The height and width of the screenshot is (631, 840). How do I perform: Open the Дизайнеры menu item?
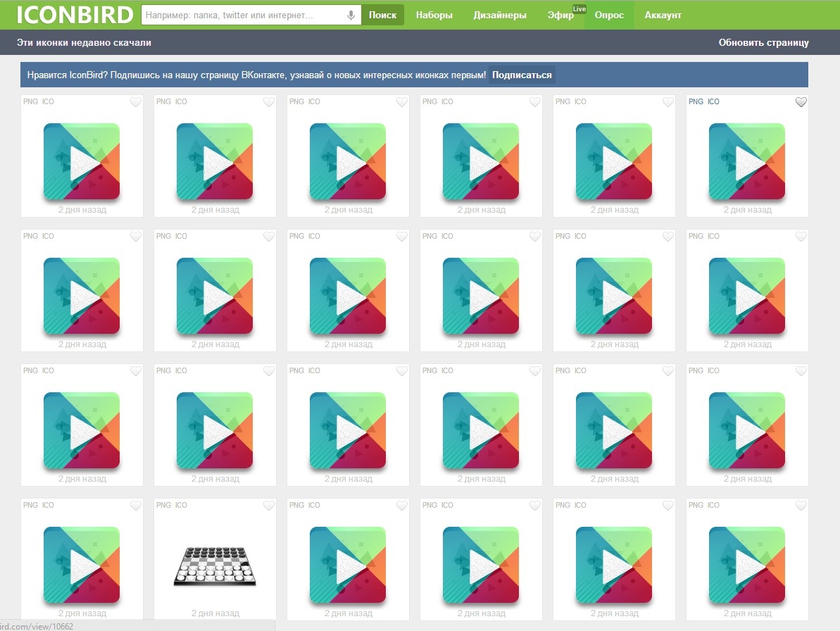[x=500, y=15]
